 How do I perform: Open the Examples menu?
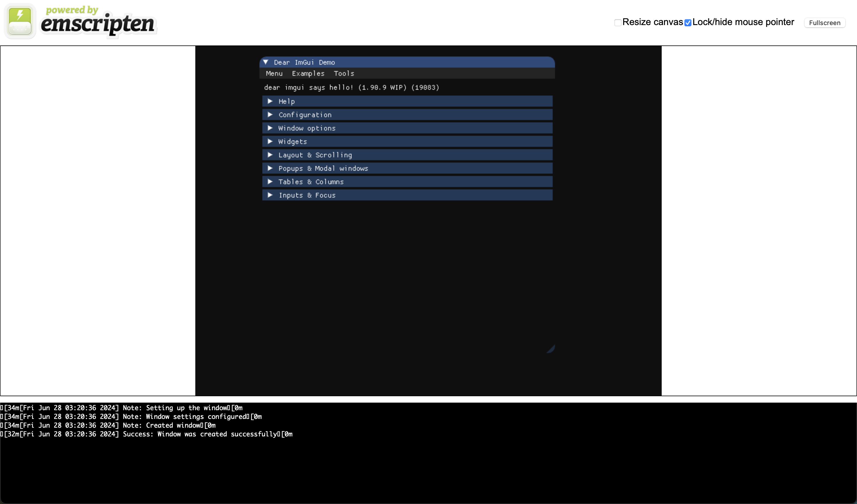(x=308, y=73)
